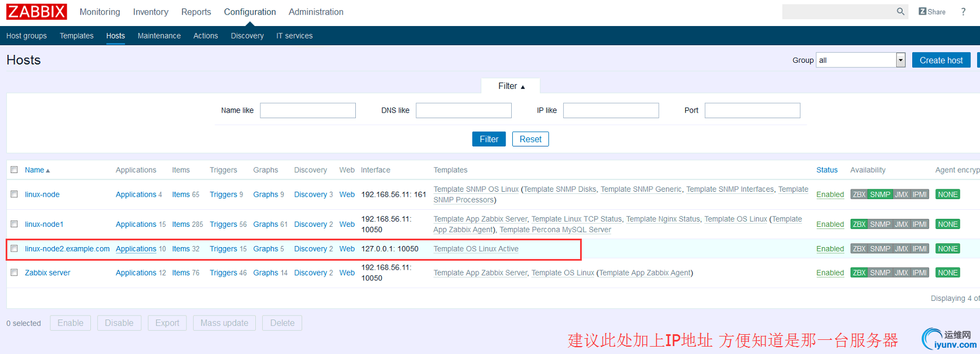Image resolution: width=980 pixels, height=354 pixels.
Task: Click the Zabbix logo
Action: click(37, 12)
